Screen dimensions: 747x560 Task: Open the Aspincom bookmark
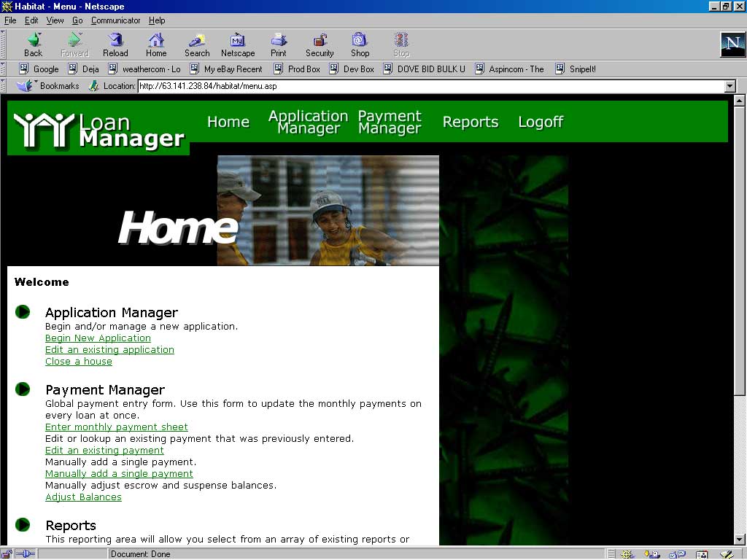[509, 69]
